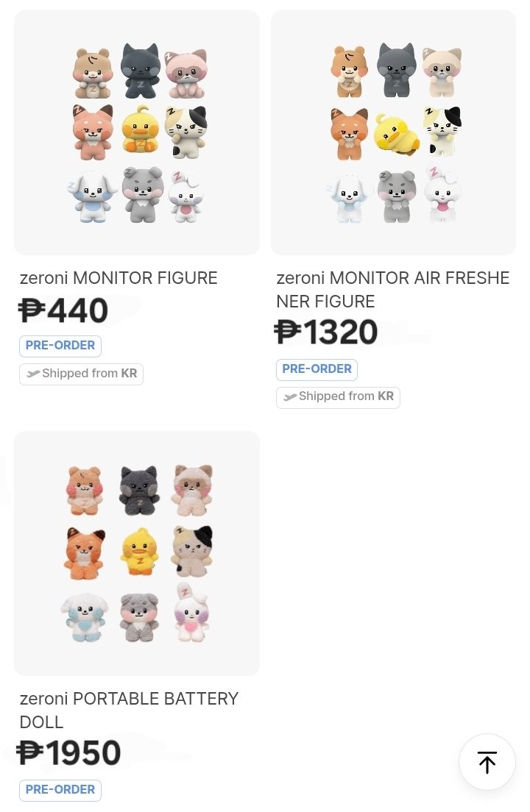The width and height of the screenshot is (530, 812).
Task: Open zeroni PORTABLE BATTERY DOLL image
Action: click(x=137, y=553)
